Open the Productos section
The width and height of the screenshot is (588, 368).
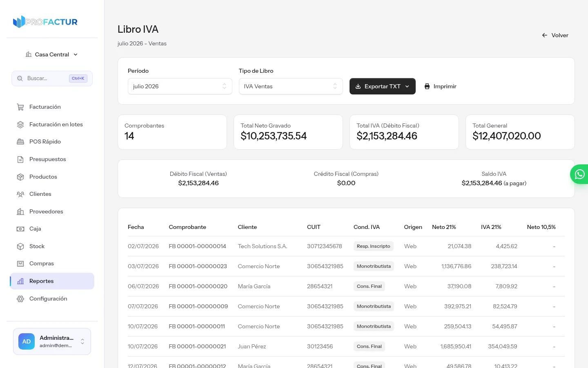click(52, 177)
